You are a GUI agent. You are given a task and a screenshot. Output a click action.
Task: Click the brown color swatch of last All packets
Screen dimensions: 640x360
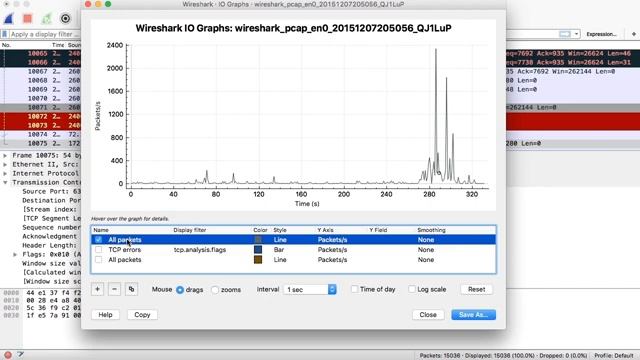coord(258,260)
